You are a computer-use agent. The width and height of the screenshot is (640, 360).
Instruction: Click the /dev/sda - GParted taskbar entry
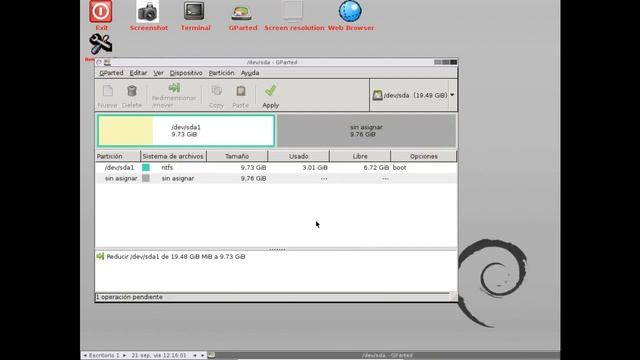[387, 356]
